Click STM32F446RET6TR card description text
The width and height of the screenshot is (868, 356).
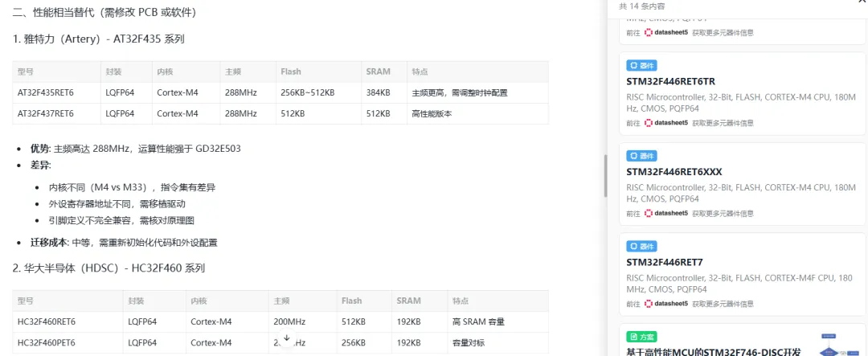[x=741, y=103]
